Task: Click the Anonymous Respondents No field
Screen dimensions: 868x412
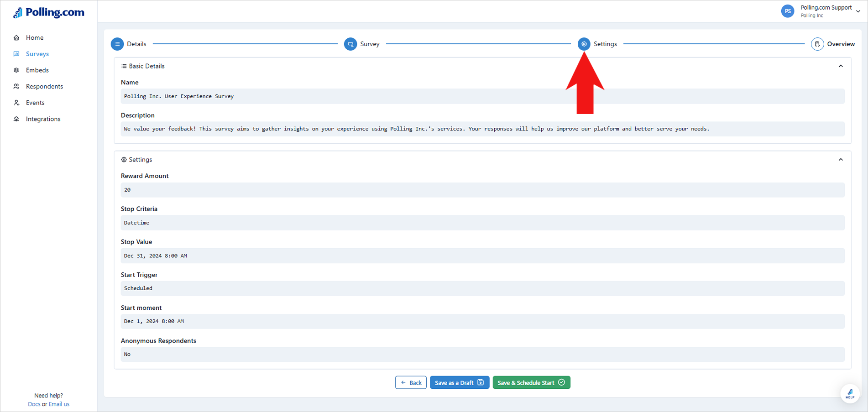Action: coord(483,354)
